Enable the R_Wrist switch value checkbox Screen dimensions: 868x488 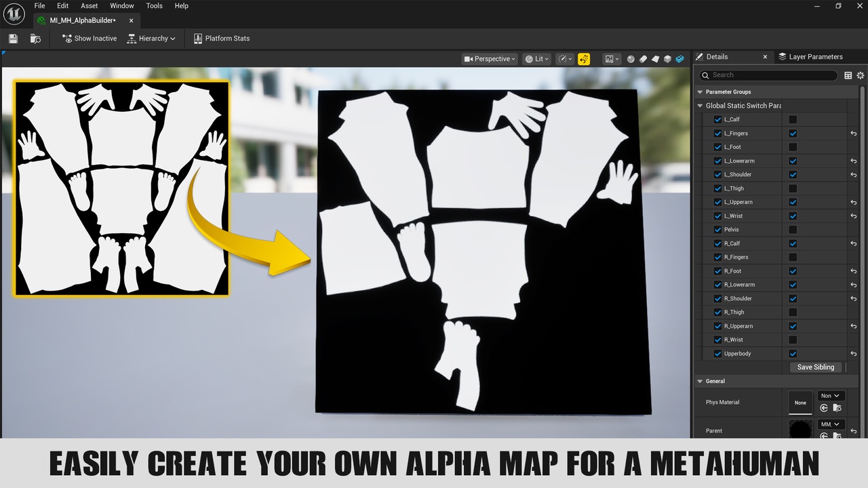pyautogui.click(x=793, y=340)
